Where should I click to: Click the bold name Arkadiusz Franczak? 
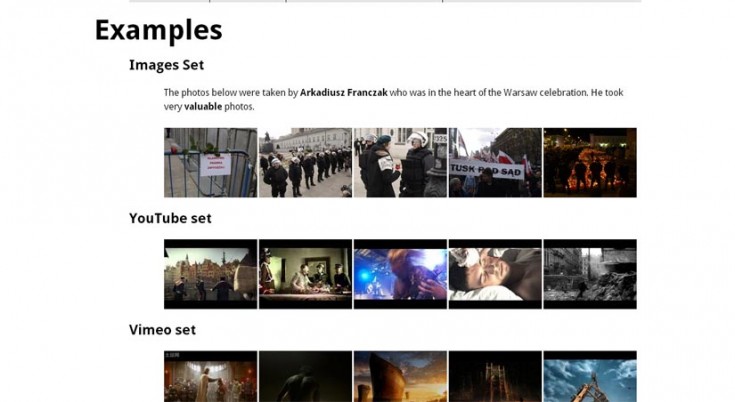point(344,93)
